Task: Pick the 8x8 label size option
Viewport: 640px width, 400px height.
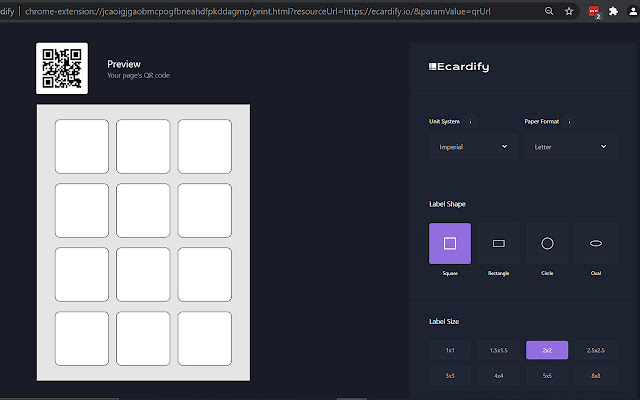Action: click(x=596, y=376)
